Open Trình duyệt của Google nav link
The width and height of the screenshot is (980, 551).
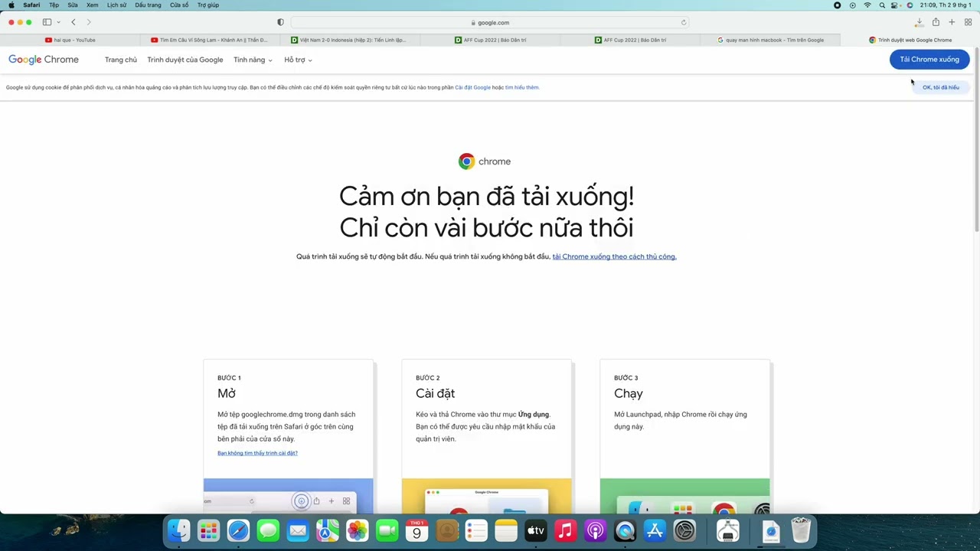click(185, 60)
